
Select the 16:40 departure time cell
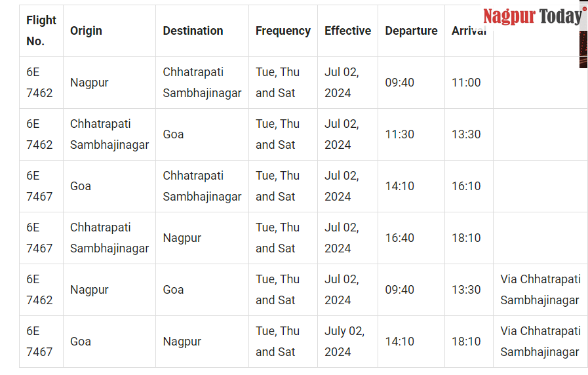[399, 238]
